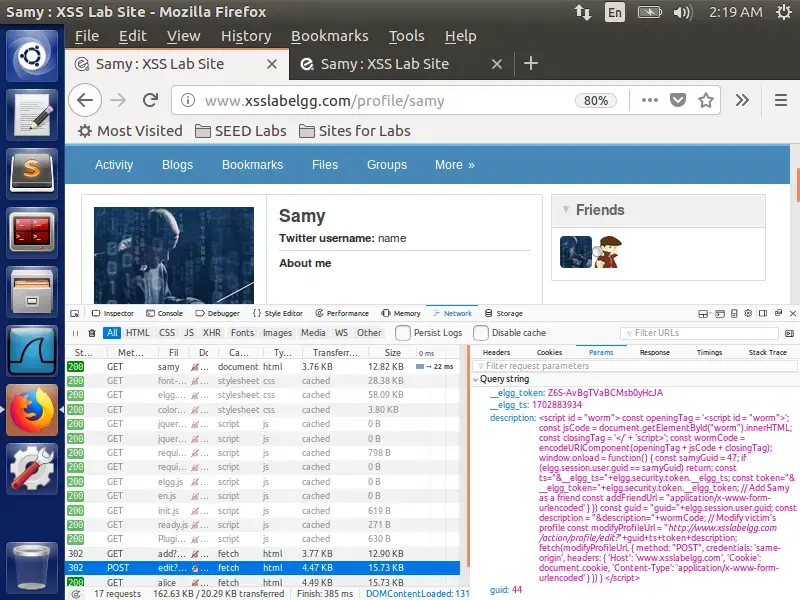Launch Wireshark from the dock
Image resolution: width=800 pixels, height=600 pixels.
tap(32, 352)
